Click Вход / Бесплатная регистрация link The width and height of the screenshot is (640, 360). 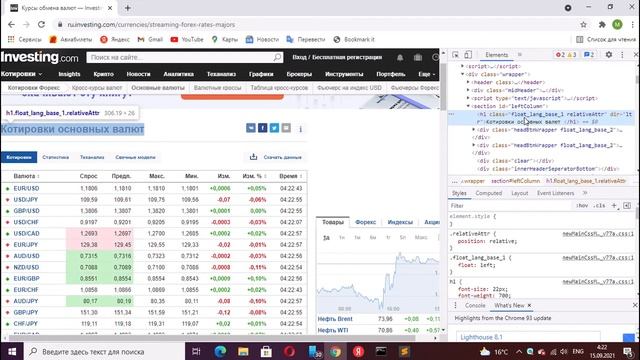(337, 58)
